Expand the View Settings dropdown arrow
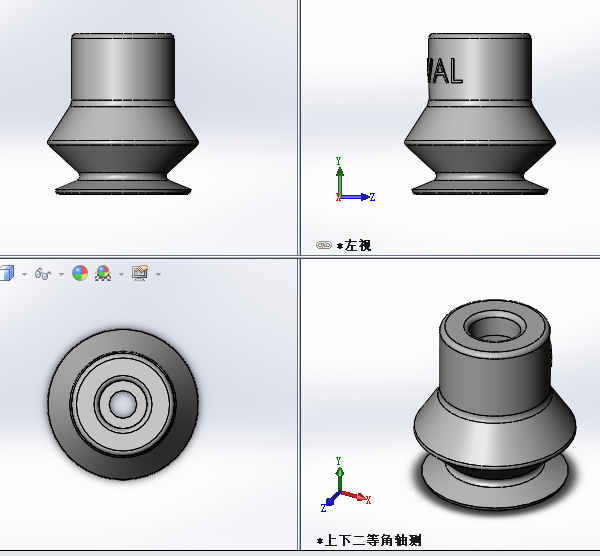The width and height of the screenshot is (600, 556). tap(158, 274)
